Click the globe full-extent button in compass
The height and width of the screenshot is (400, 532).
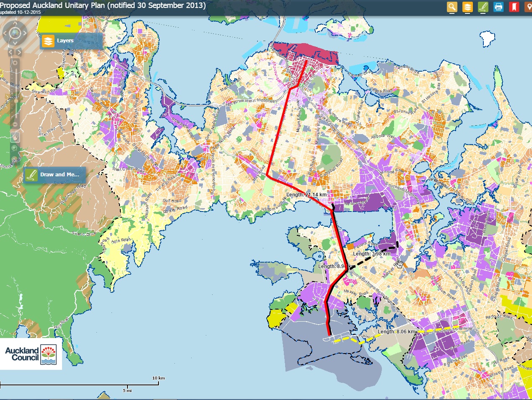coord(15,33)
